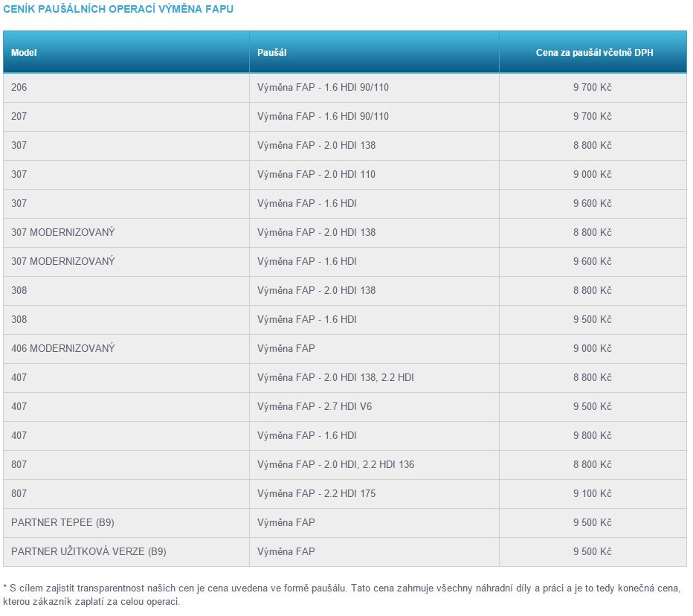The width and height of the screenshot is (693, 616).
Task: Select '307' in the 2.0 HDI 110 row
Action: tap(19, 175)
